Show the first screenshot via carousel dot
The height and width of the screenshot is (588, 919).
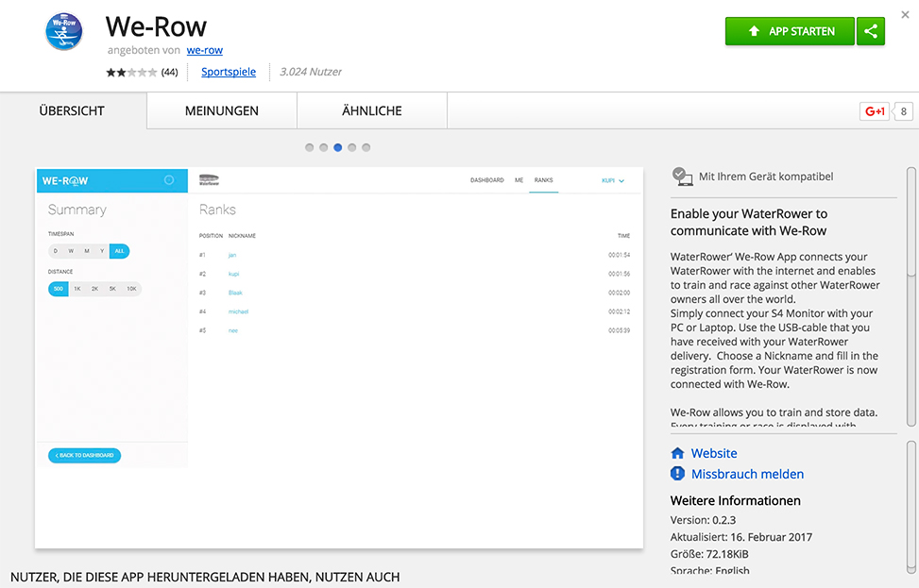[x=310, y=147]
